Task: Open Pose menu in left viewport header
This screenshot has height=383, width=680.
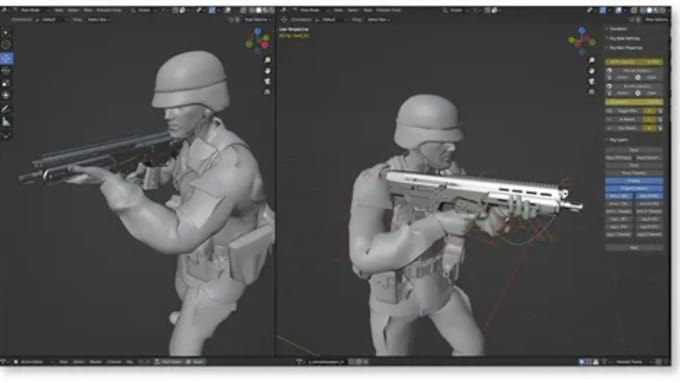Action: (x=88, y=10)
